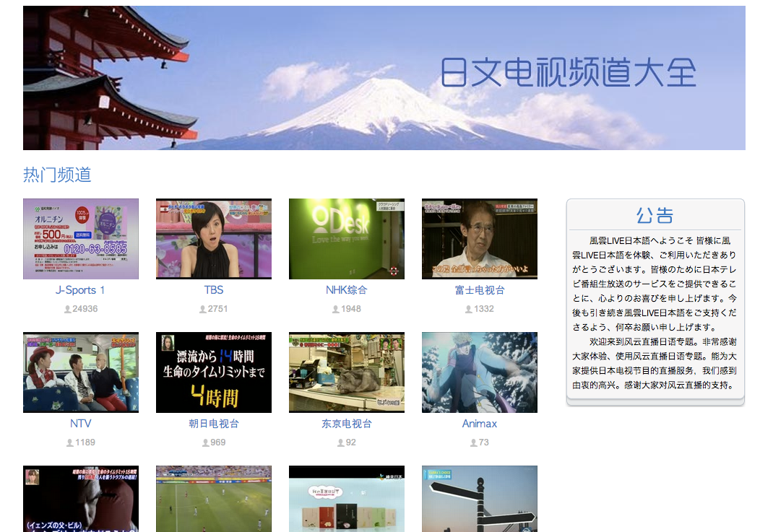The width and height of the screenshot is (760, 532).
Task: Open the signpost silhouette thumbnail in the third row
Action: [480, 499]
